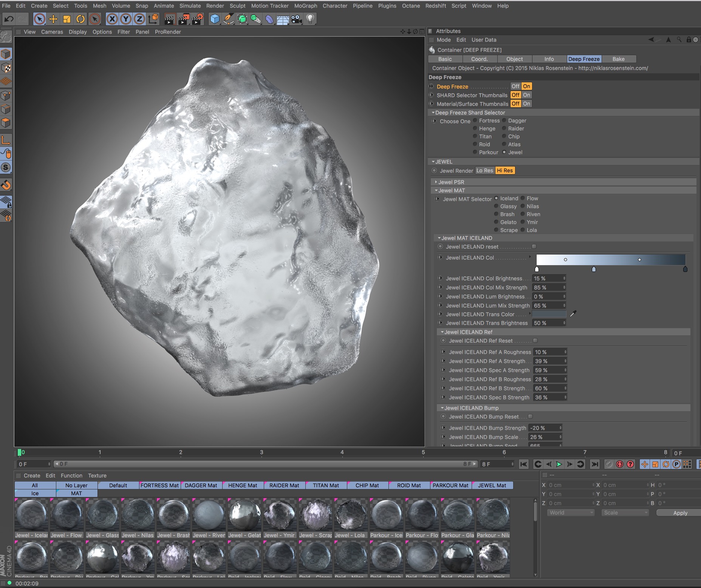Open the Scale mode dropdown
Screen dimensions: 701x588
pyautogui.click(x=625, y=512)
